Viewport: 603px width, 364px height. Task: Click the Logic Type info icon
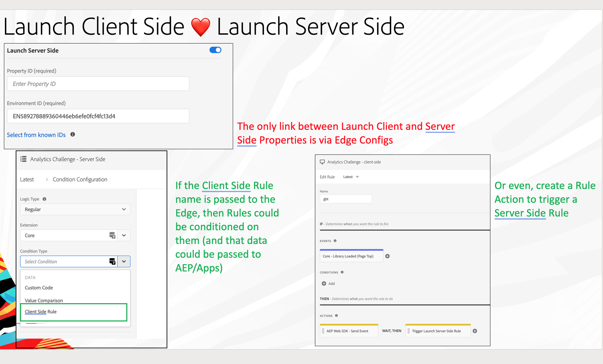[45, 199]
